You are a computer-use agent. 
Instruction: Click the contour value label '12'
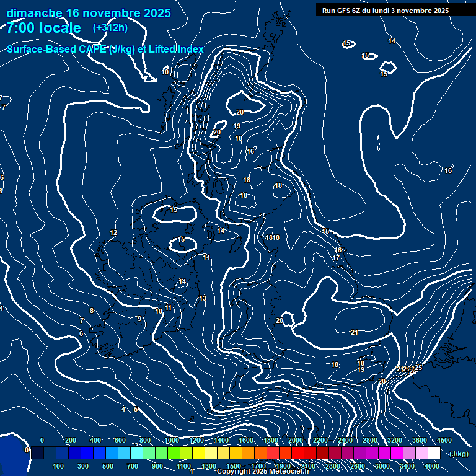pyautogui.click(x=113, y=233)
